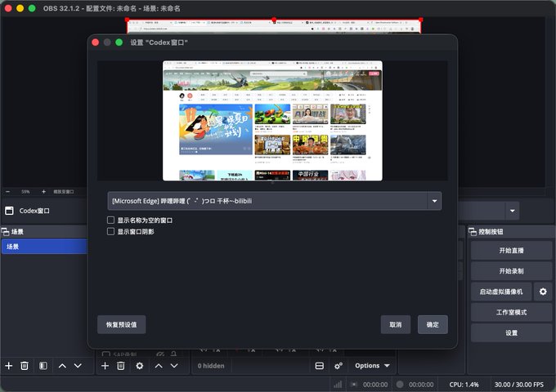556x392 pixels.
Task: Move scene down with the down arrow
Action: (78, 366)
